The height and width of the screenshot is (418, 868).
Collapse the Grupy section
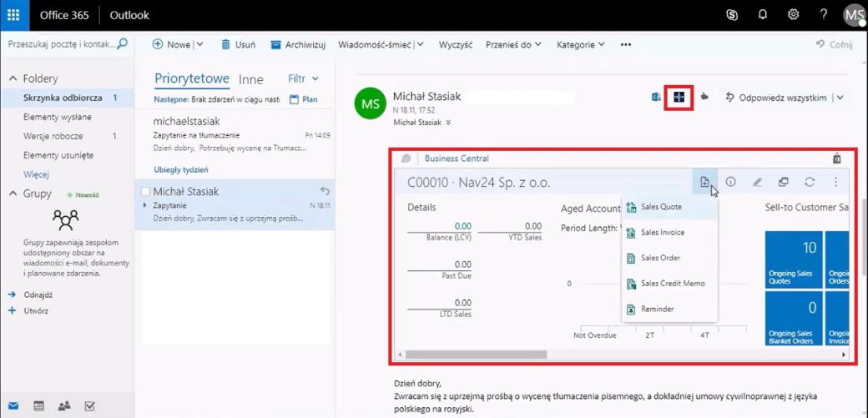click(13, 194)
